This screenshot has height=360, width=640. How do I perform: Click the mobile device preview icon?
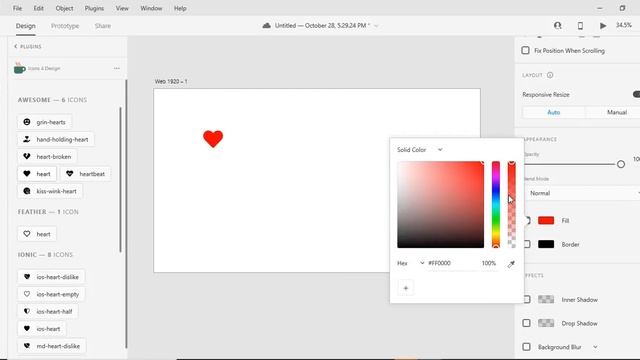tap(580, 26)
